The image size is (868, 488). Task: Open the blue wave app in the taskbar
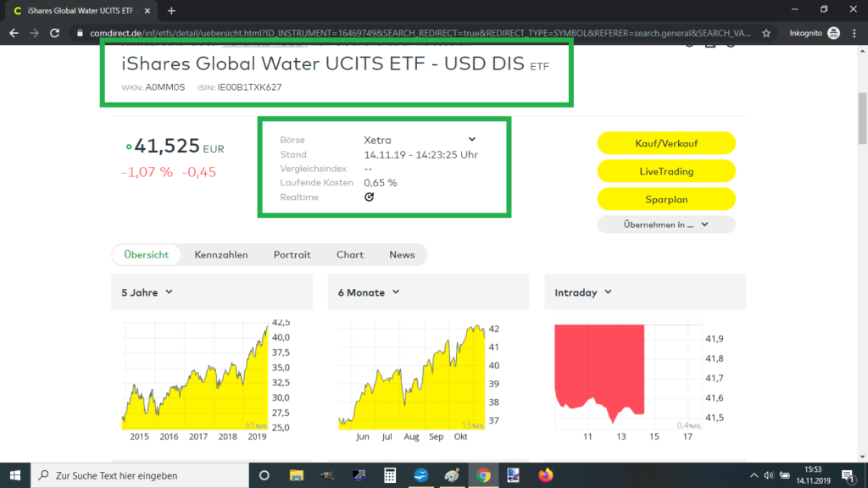[x=420, y=475]
